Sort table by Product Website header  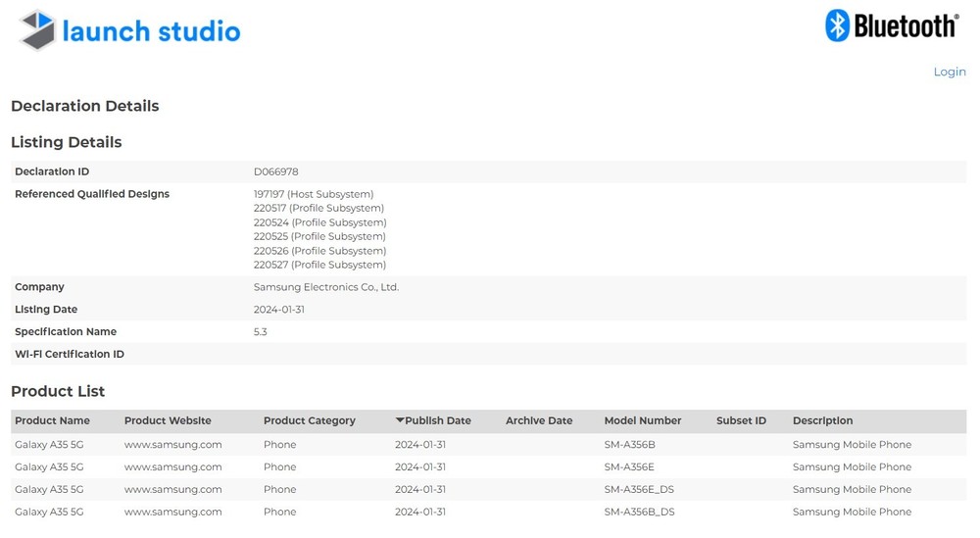[x=168, y=420]
